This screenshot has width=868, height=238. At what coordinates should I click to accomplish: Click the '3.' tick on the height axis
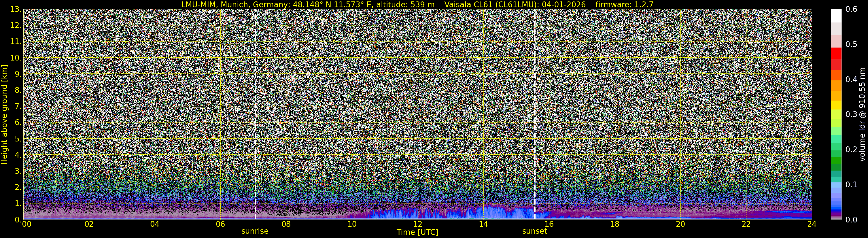[x=18, y=171]
